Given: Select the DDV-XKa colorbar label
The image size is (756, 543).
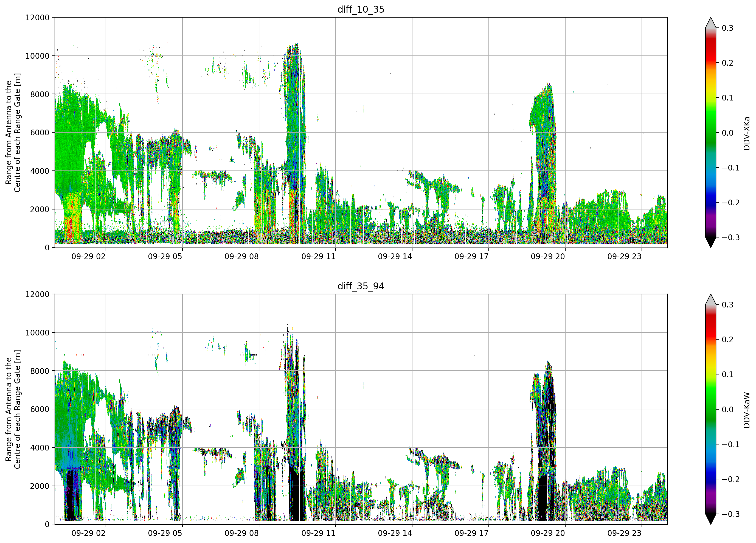Looking at the screenshot, I should (x=746, y=133).
